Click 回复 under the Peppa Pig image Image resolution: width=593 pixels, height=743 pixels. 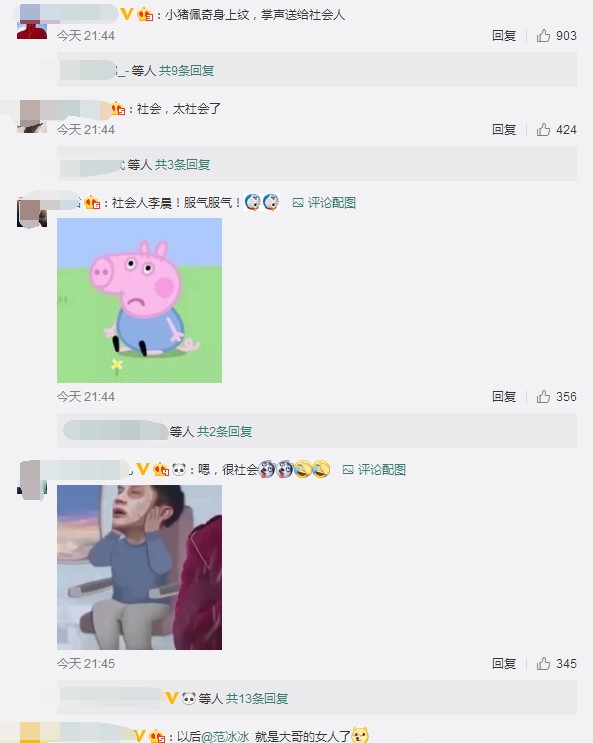pos(504,396)
